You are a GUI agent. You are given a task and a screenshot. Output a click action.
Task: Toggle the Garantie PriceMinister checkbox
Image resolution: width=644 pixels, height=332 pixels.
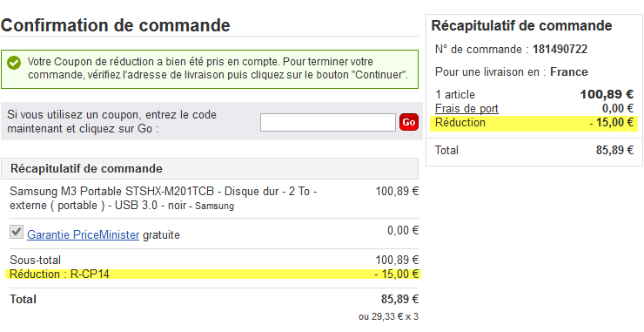coord(17,232)
